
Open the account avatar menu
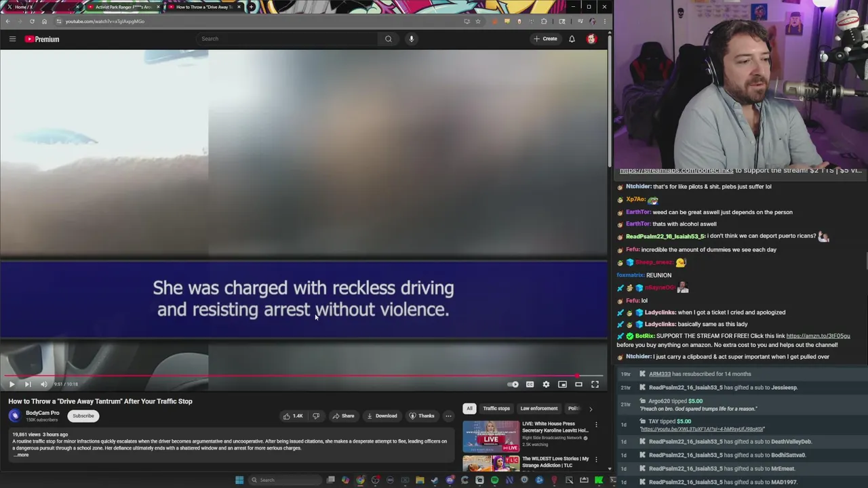point(591,39)
